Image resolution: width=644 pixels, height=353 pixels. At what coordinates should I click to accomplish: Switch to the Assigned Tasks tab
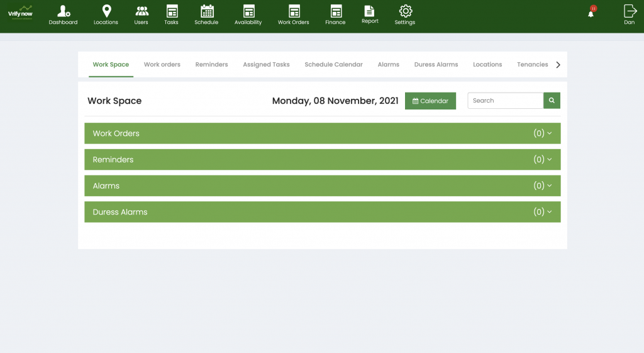point(266,65)
